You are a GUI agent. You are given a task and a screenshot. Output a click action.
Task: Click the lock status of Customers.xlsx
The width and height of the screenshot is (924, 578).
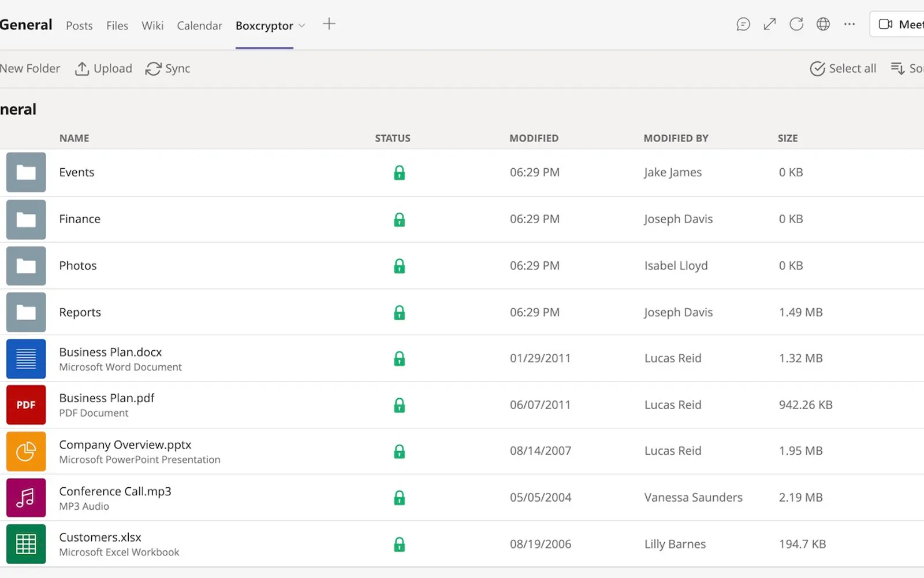click(x=399, y=544)
